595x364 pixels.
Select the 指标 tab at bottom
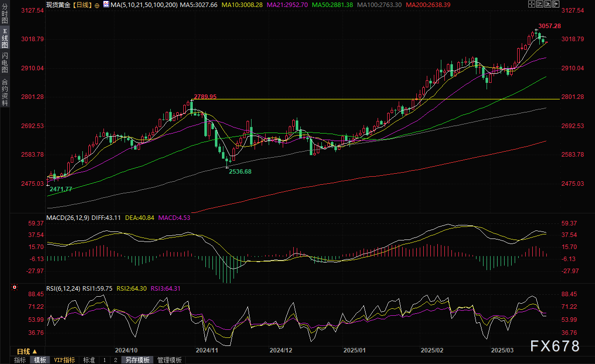20,360
